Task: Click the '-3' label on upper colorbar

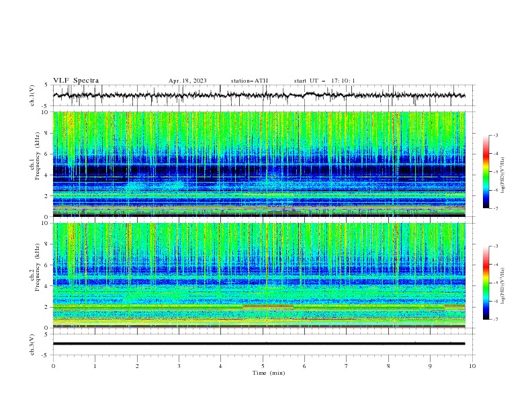Action: pyautogui.click(x=495, y=135)
